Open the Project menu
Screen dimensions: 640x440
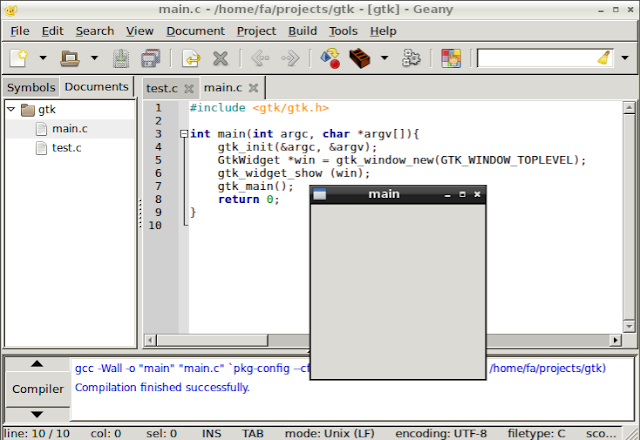pos(256,31)
